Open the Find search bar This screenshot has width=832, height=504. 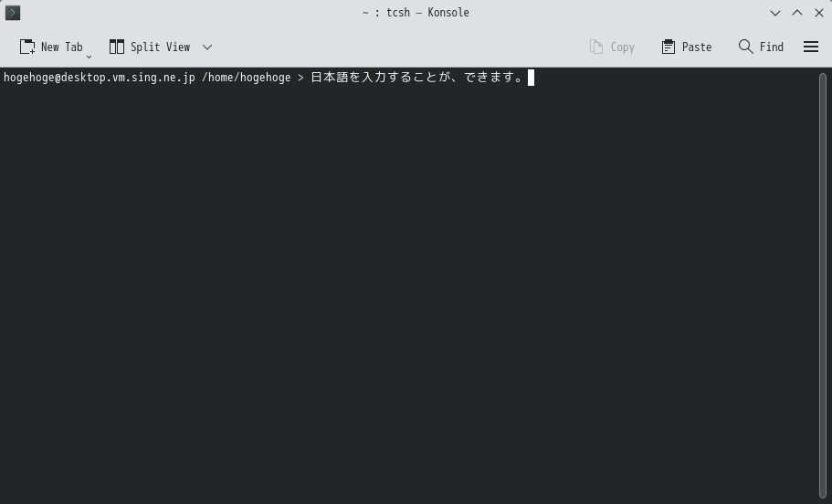coord(761,47)
